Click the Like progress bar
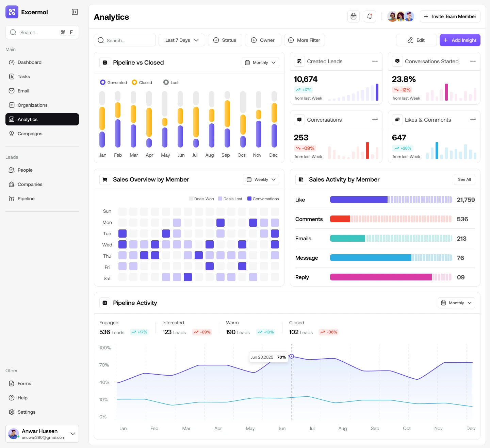 point(391,200)
